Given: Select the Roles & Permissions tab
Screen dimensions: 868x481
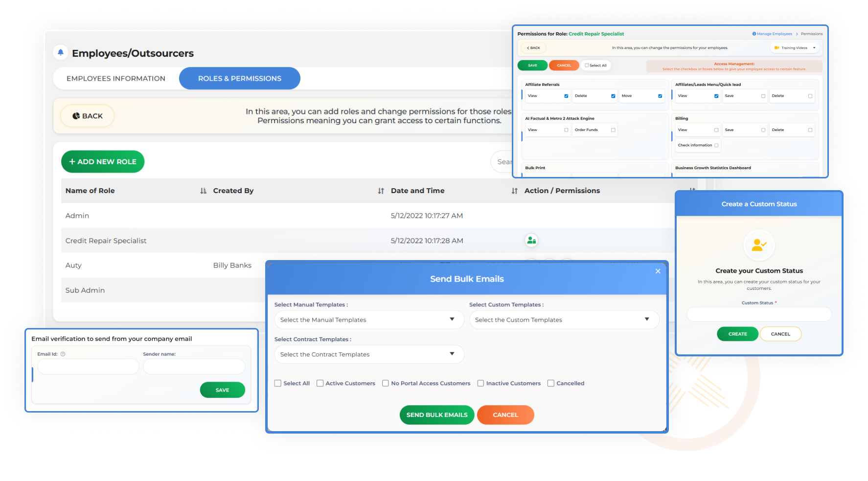Looking at the screenshot, I should click(239, 78).
